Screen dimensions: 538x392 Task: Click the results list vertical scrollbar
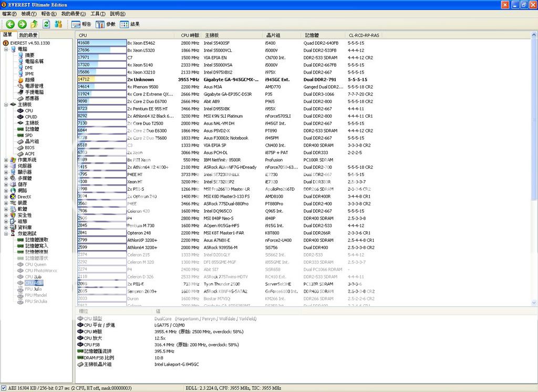click(x=534, y=168)
